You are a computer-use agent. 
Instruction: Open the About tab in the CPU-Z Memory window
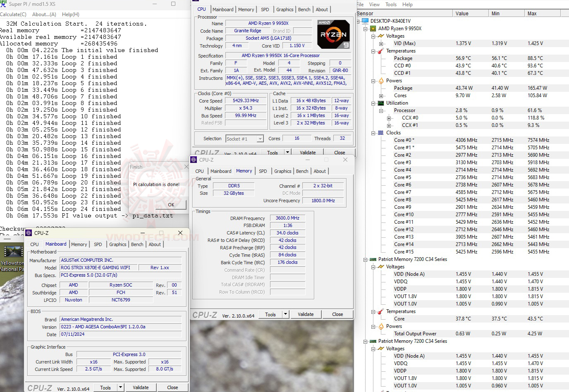coord(320,171)
